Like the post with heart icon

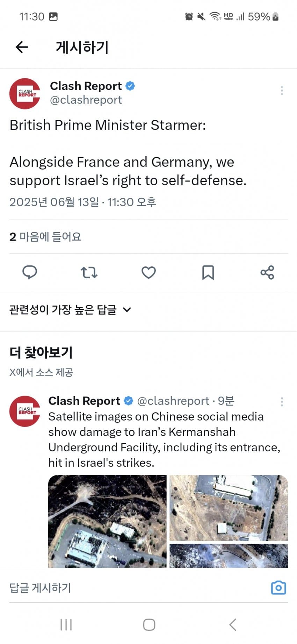(148, 272)
